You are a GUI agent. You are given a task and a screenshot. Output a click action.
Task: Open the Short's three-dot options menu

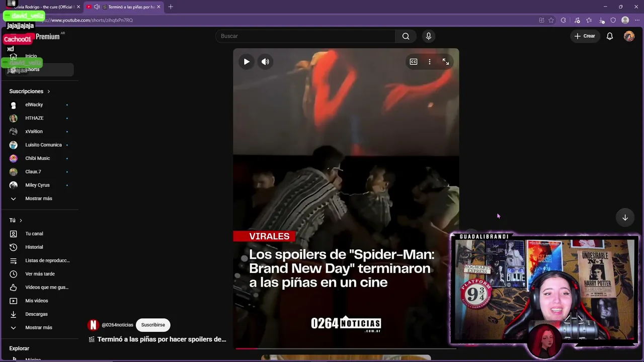coord(430,62)
